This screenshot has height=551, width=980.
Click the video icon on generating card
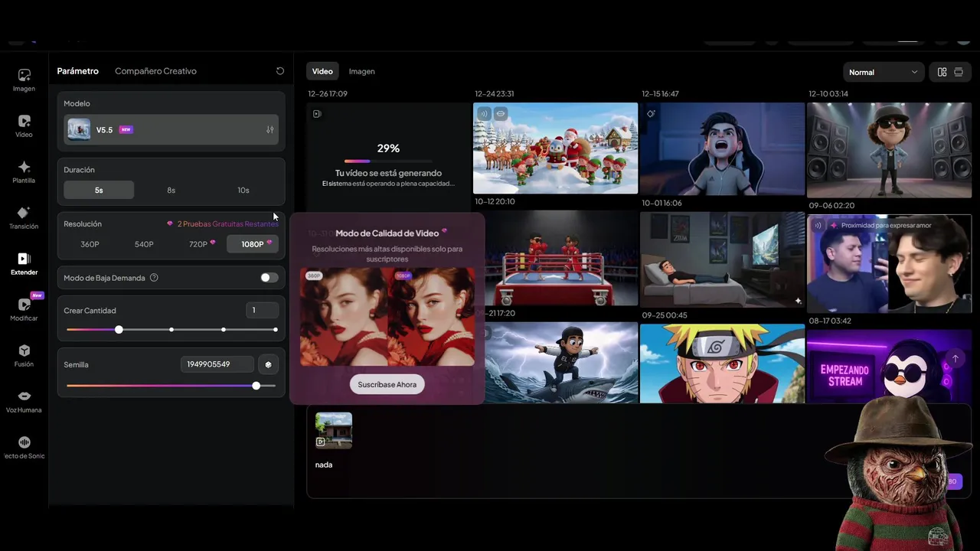pos(317,114)
